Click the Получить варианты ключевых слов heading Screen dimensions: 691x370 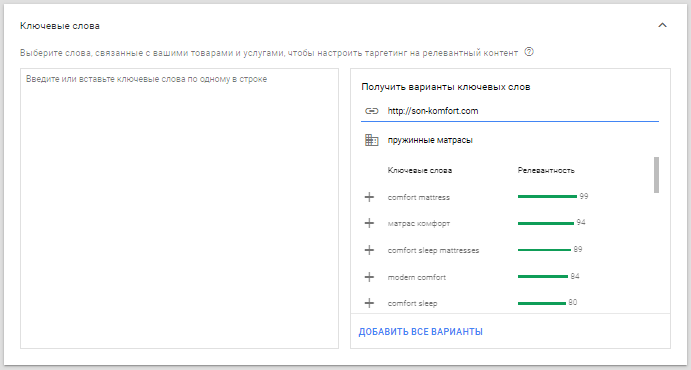[446, 87]
